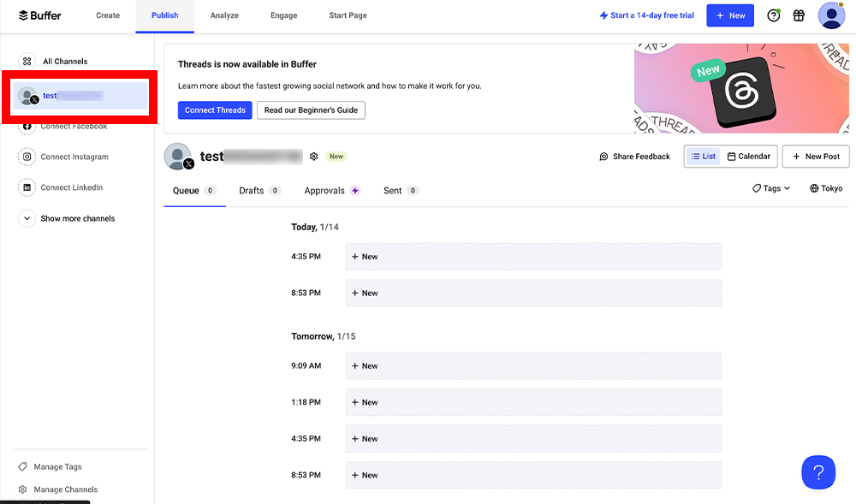Click the LinkedIn icon in sidebar
The height and width of the screenshot is (504, 856).
coord(27,187)
